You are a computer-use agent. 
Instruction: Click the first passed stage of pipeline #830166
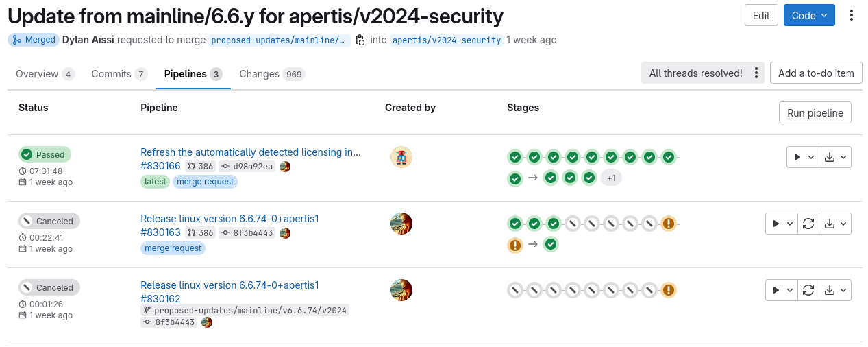(x=514, y=157)
